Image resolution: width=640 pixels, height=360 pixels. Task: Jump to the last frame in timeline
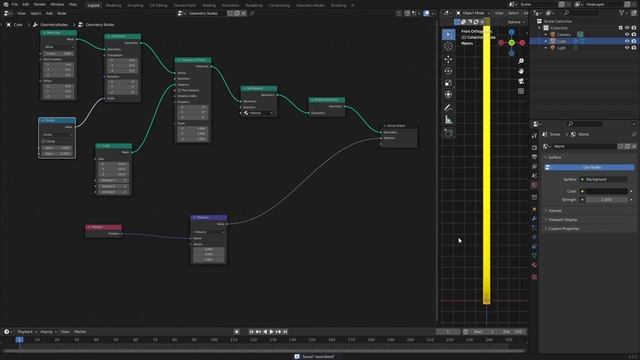pyautogui.click(x=285, y=332)
